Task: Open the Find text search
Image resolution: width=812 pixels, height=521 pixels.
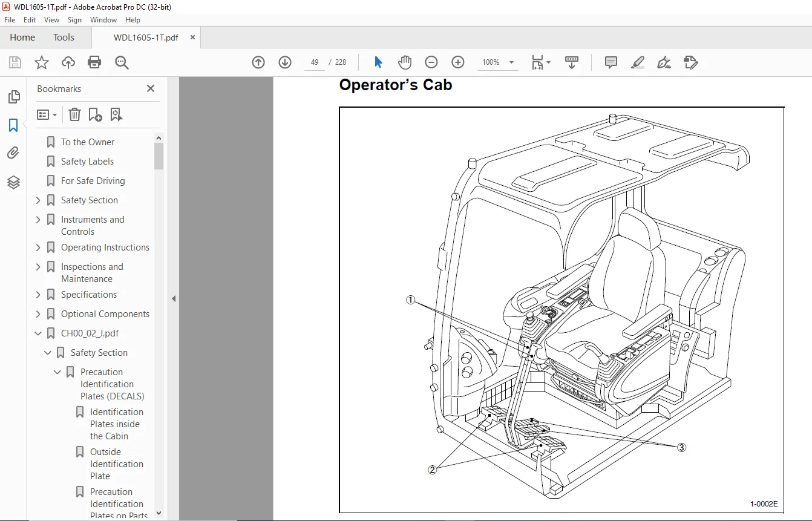Action: [122, 62]
